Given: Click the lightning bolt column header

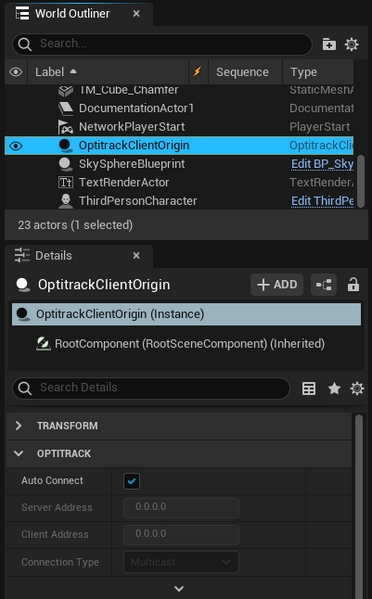Looking at the screenshot, I should pyautogui.click(x=197, y=72).
